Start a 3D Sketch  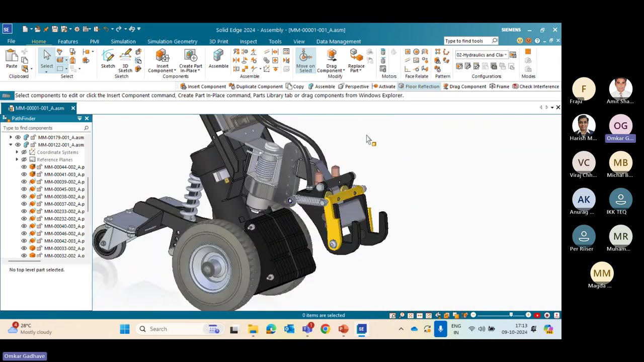(125, 60)
